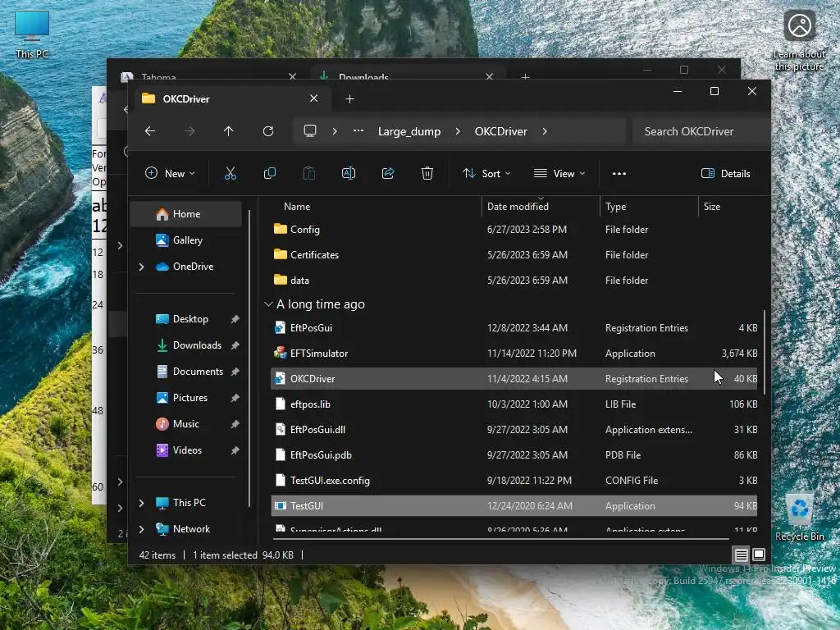Click the Share icon in toolbar

click(388, 173)
